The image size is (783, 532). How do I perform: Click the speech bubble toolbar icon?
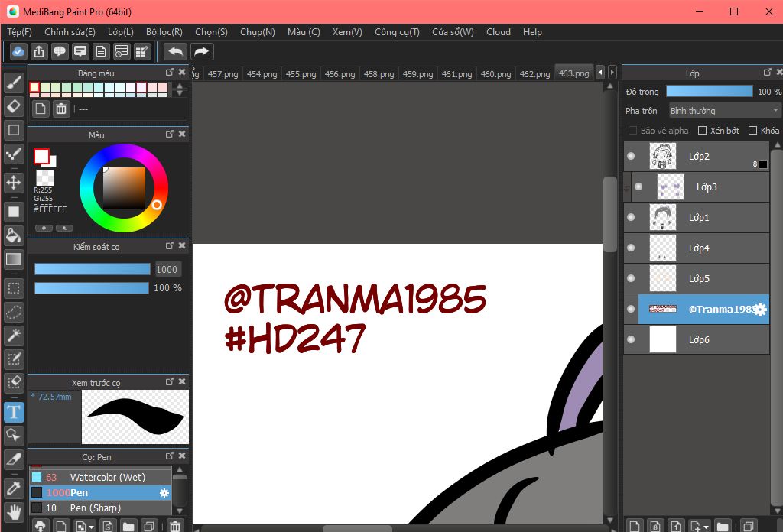(x=60, y=51)
